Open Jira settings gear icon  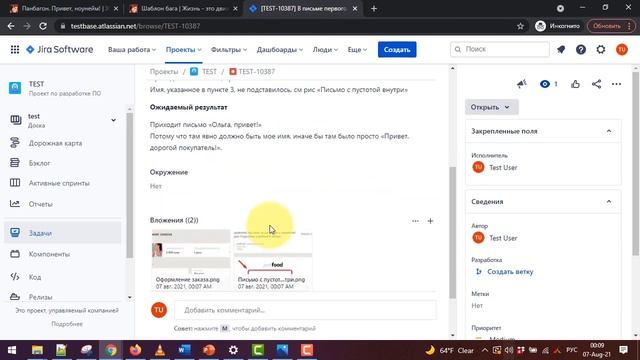[x=600, y=49]
